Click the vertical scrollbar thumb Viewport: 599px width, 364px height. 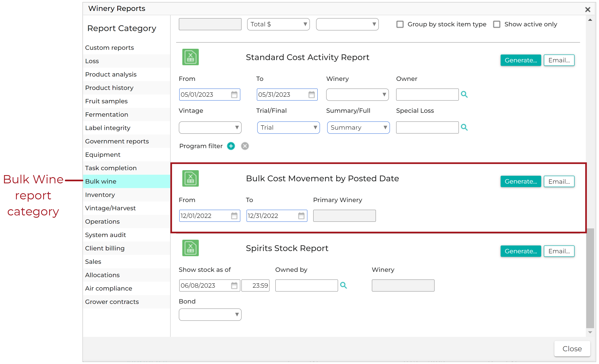point(590,278)
